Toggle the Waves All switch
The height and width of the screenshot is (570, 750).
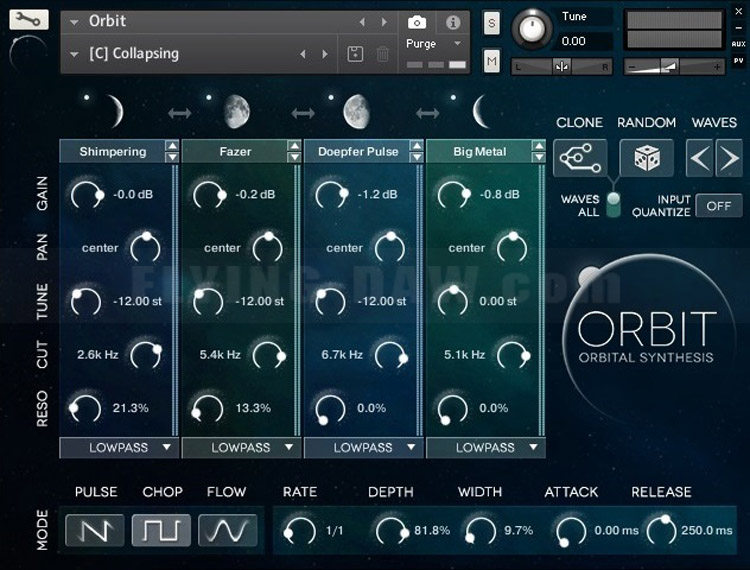613,203
